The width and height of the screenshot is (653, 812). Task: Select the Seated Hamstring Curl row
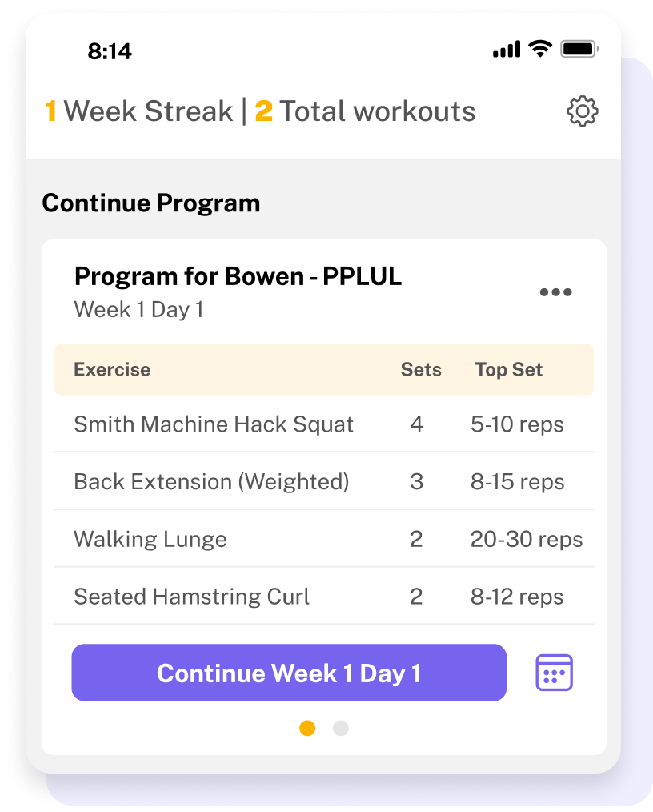point(324,597)
